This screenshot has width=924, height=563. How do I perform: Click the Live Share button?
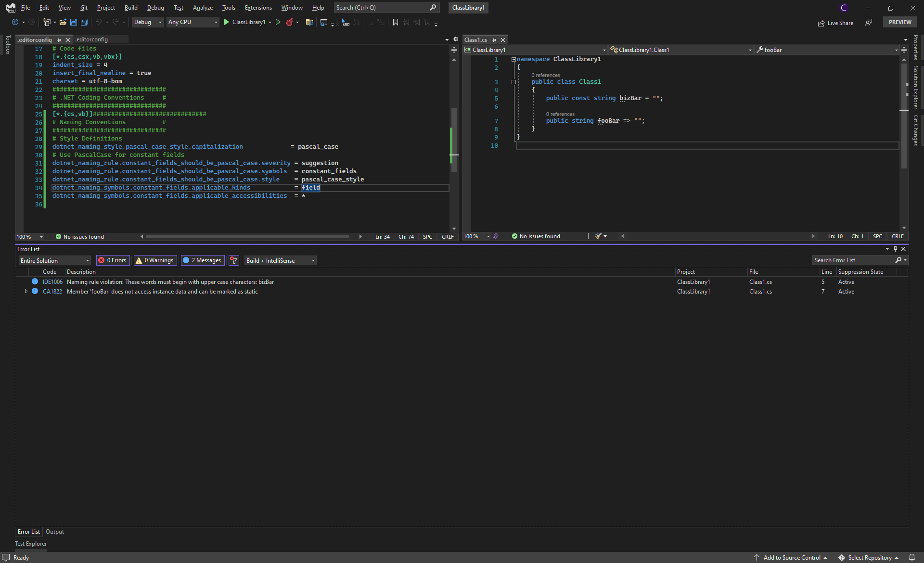[836, 23]
